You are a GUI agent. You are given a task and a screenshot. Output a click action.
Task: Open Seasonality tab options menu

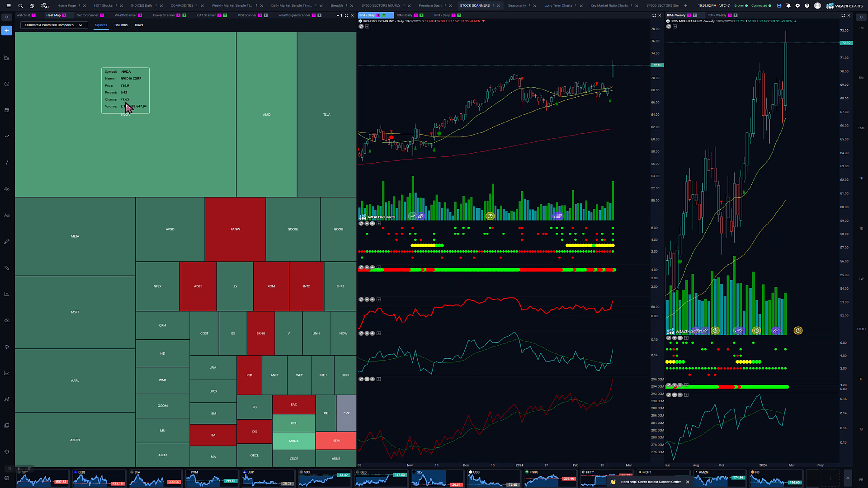click(x=529, y=6)
